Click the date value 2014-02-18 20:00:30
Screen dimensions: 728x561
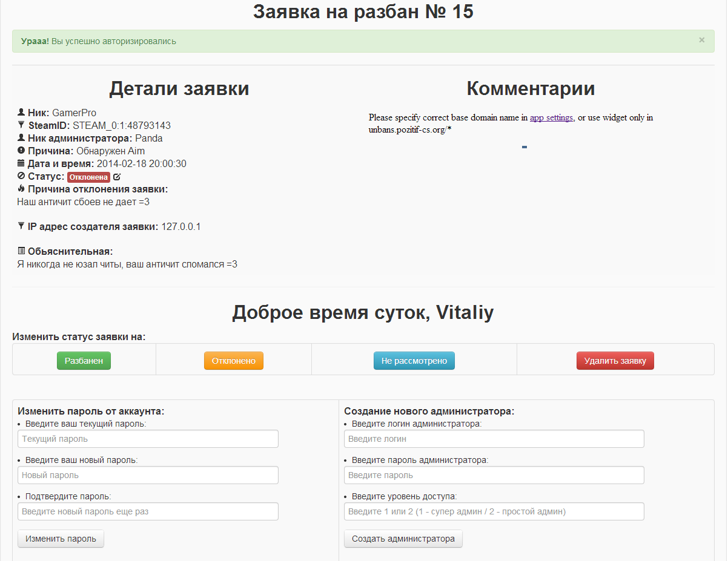pos(142,163)
